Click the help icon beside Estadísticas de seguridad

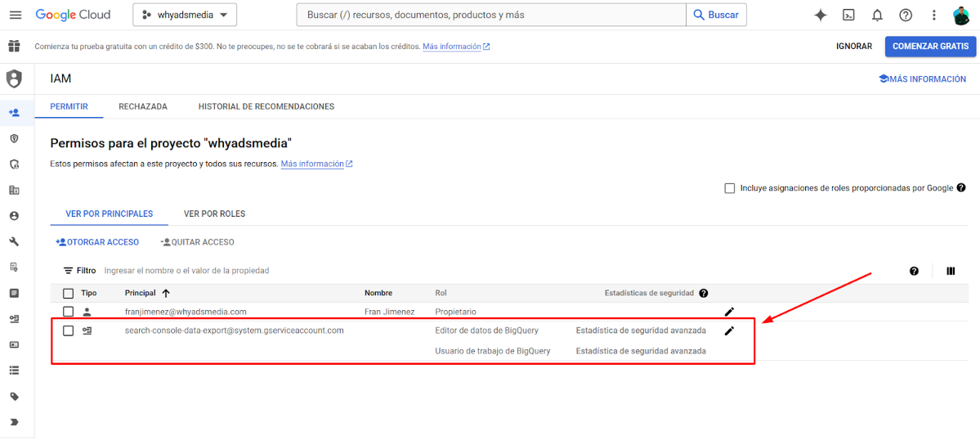tap(704, 293)
